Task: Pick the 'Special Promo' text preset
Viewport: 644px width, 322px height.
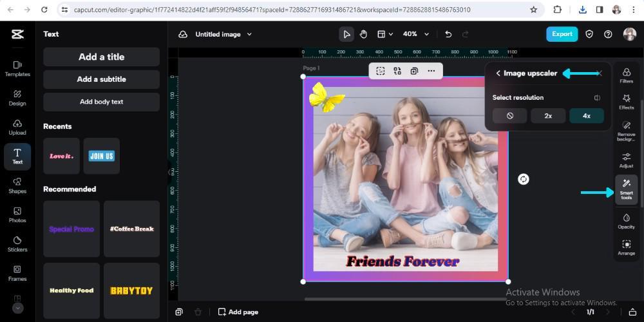Action: 71,229
